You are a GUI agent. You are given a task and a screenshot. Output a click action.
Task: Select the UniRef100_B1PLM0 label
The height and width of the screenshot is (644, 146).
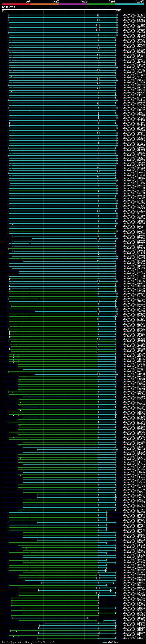click(x=134, y=266)
